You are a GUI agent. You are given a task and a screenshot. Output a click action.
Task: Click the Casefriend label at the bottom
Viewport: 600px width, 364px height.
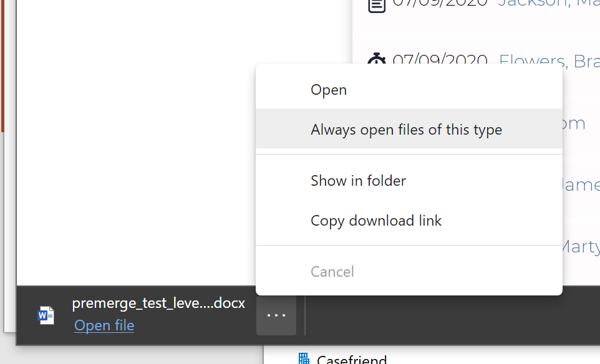352,360
